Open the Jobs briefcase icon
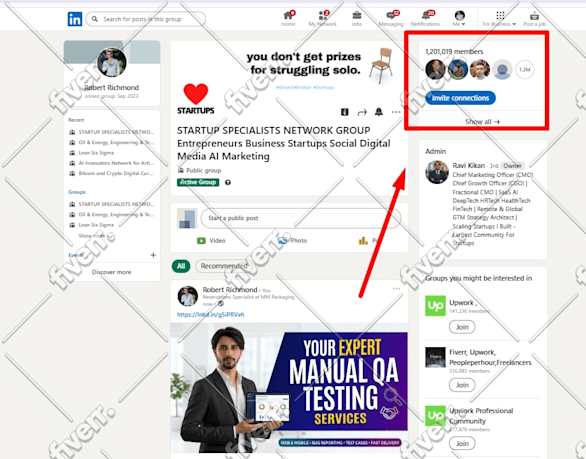This screenshot has height=459, width=586. tap(357, 18)
